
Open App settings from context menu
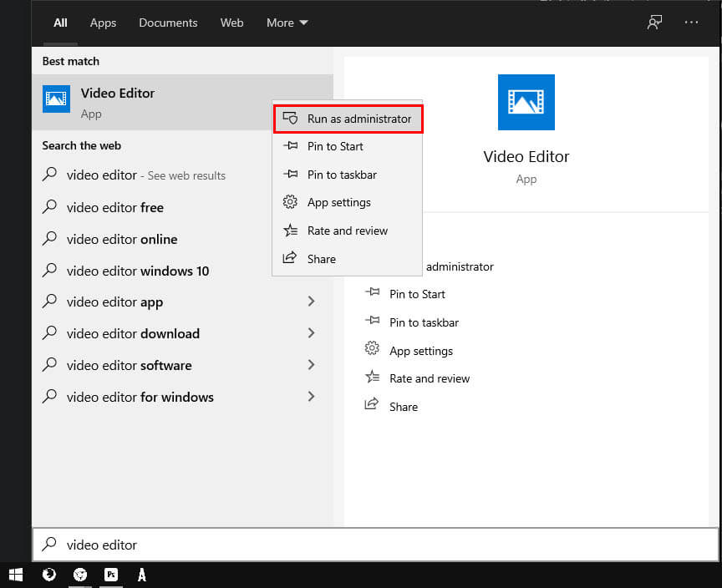pyautogui.click(x=348, y=202)
